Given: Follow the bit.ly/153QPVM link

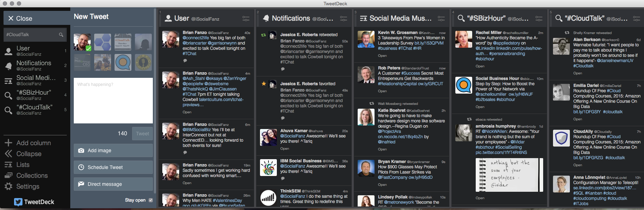Looking at the screenshot, I should (x=429, y=43).
